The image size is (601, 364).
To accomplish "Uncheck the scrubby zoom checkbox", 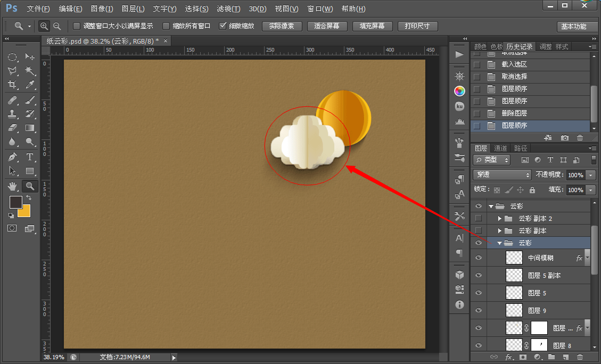I will [223, 26].
